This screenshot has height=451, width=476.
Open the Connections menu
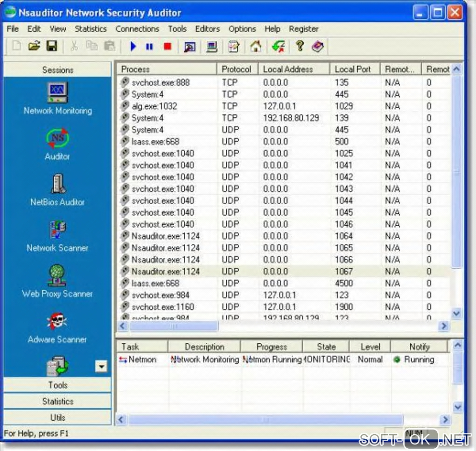[x=137, y=29]
